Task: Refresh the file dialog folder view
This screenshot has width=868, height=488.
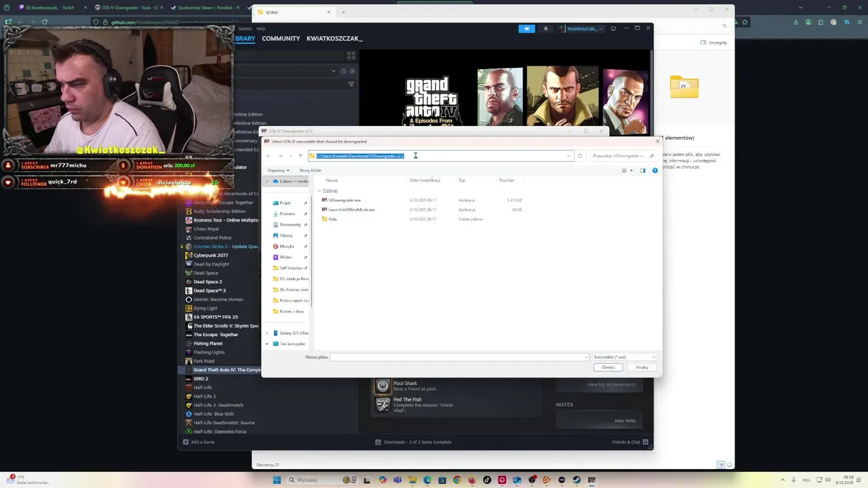Action: [x=580, y=156]
